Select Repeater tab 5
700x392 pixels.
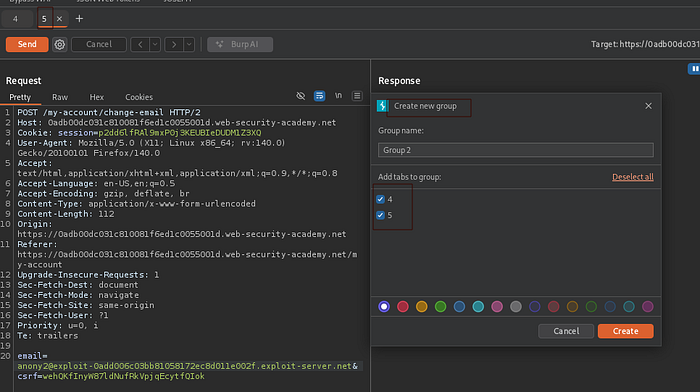click(x=44, y=19)
